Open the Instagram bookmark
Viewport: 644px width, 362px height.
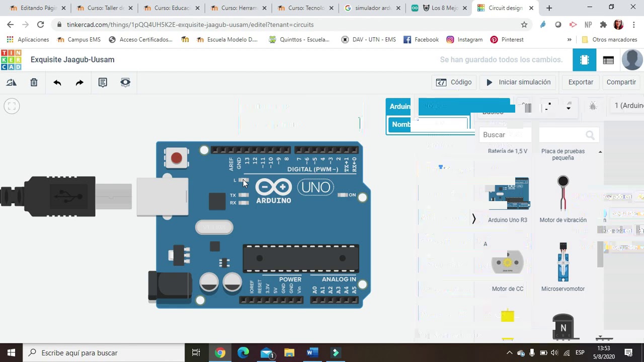[464, 40]
